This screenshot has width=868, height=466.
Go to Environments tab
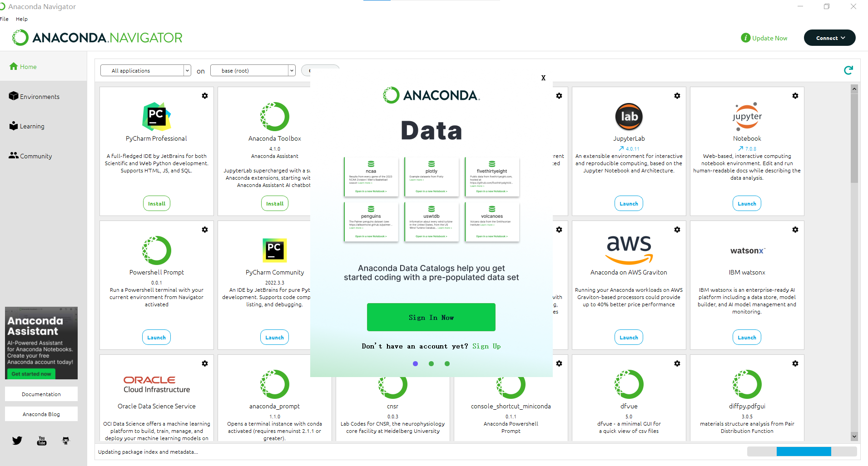click(34, 97)
